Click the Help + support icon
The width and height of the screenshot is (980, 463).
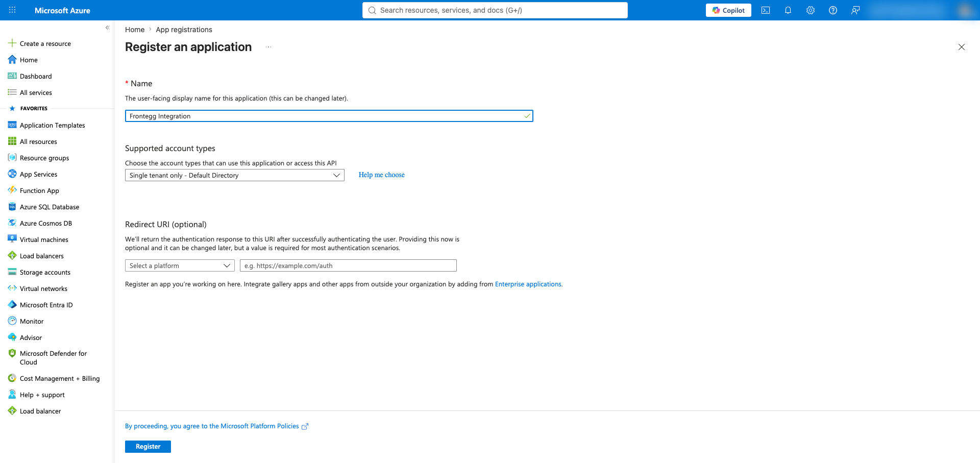[12, 395]
